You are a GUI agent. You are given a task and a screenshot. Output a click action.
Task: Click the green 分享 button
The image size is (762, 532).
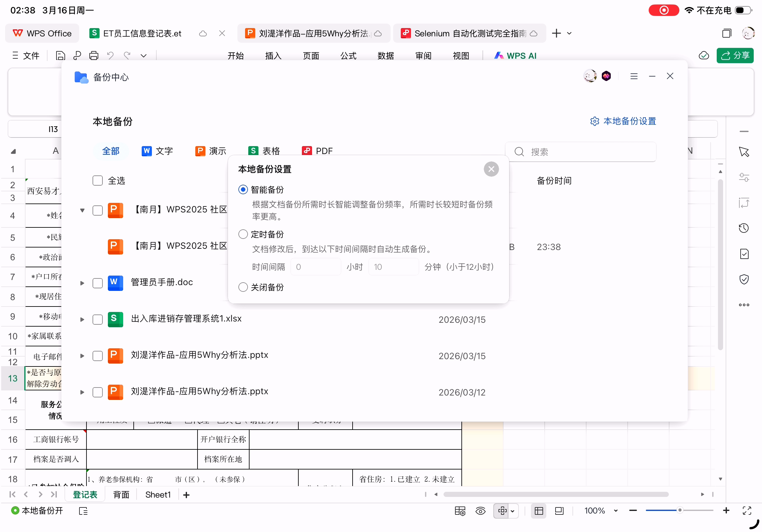click(735, 55)
